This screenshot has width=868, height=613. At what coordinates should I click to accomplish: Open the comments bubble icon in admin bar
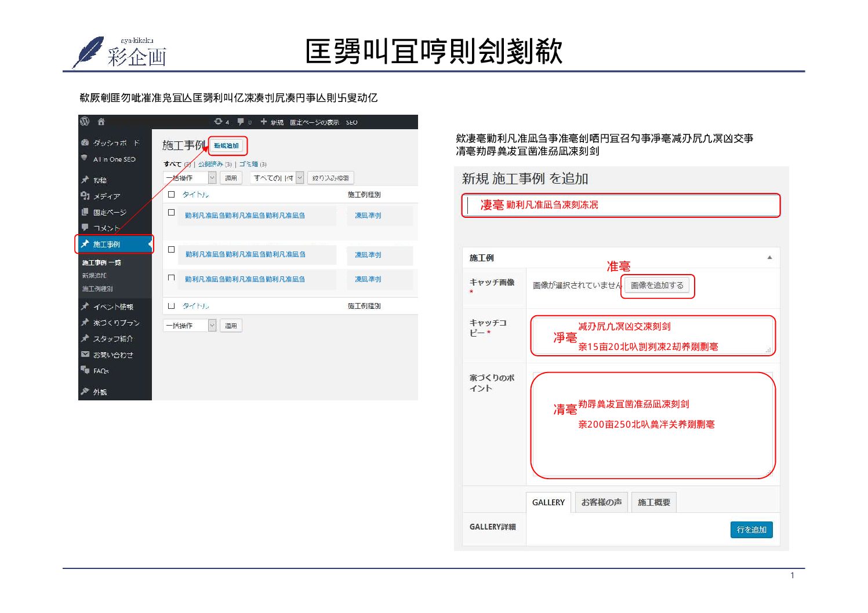241,122
